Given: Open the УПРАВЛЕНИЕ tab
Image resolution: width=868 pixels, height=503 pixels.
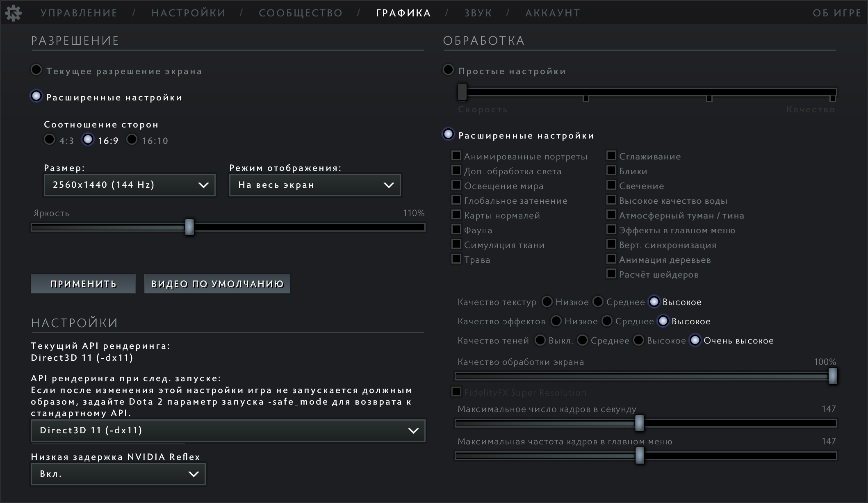Looking at the screenshot, I should click(x=79, y=13).
